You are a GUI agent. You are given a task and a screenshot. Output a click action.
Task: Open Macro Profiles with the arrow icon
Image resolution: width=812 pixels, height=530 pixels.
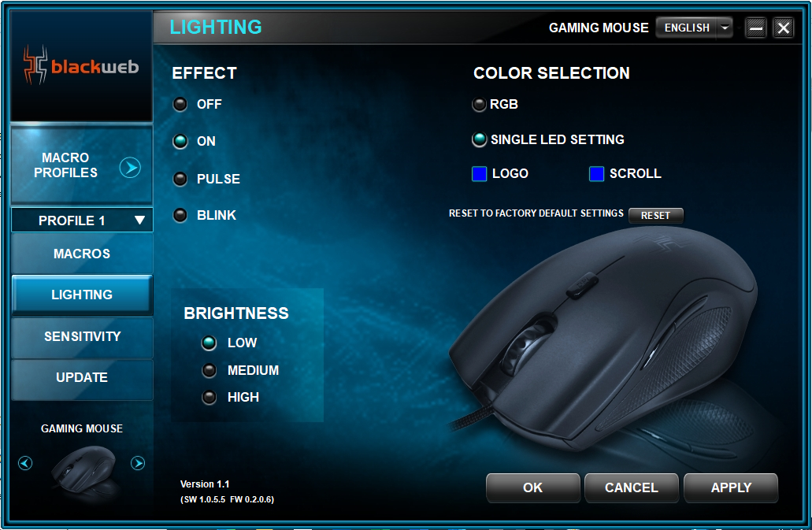coord(130,167)
